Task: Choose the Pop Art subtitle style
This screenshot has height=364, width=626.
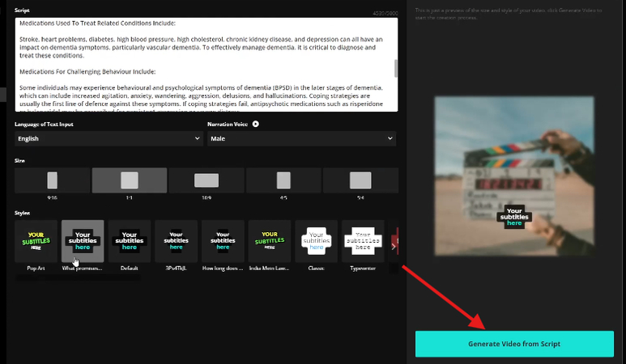Action: point(36,241)
